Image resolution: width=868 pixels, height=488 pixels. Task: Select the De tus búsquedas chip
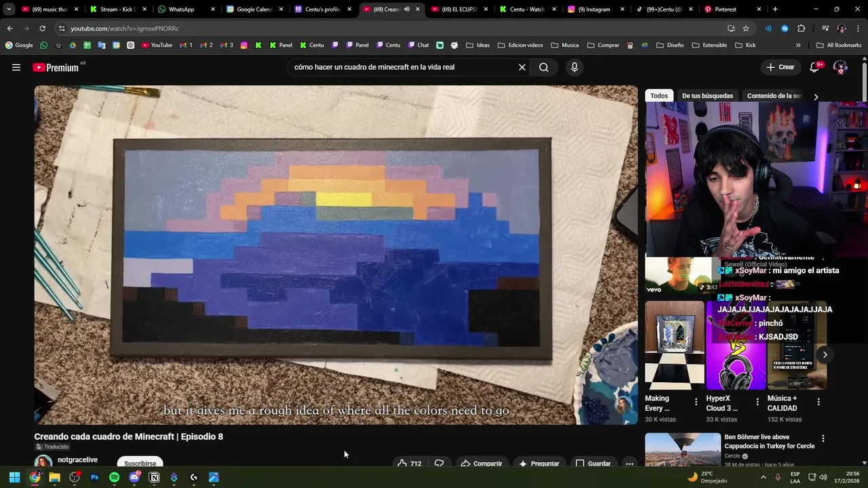pos(707,96)
